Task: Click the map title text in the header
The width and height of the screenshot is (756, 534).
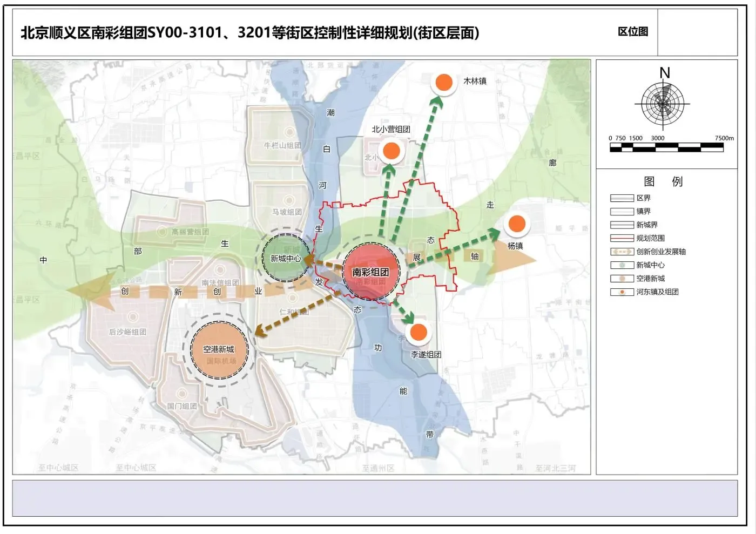Action: click(249, 33)
